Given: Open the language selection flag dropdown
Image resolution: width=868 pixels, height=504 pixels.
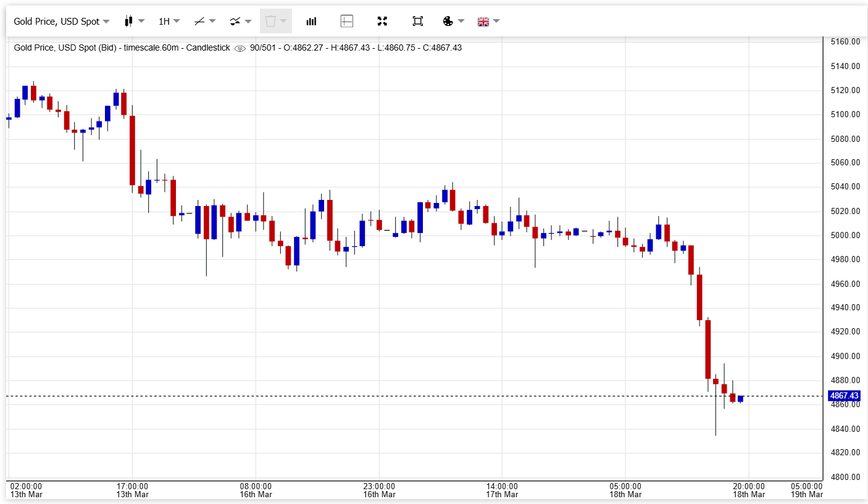Looking at the screenshot, I should (487, 20).
